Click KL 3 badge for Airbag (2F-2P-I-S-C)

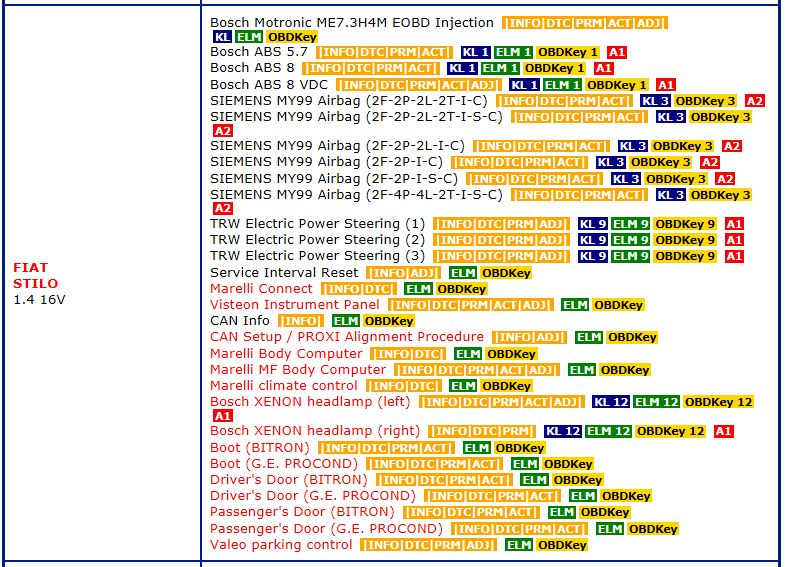[x=625, y=179]
